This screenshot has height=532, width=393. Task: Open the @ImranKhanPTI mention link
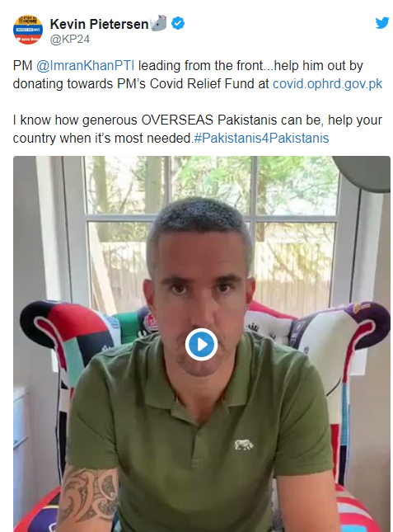click(x=86, y=65)
